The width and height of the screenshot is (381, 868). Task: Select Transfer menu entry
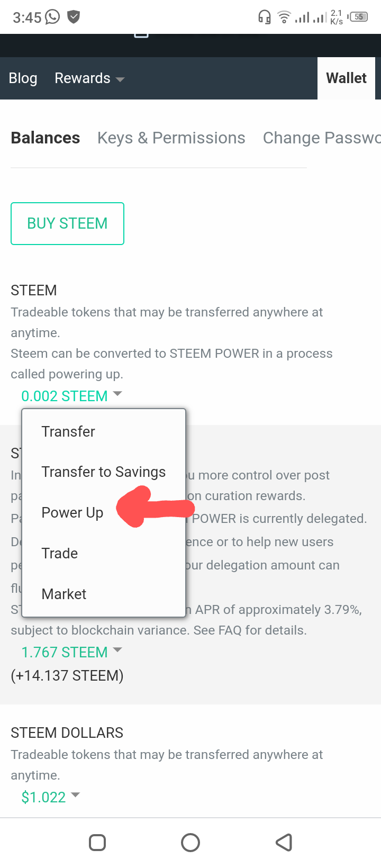68,431
